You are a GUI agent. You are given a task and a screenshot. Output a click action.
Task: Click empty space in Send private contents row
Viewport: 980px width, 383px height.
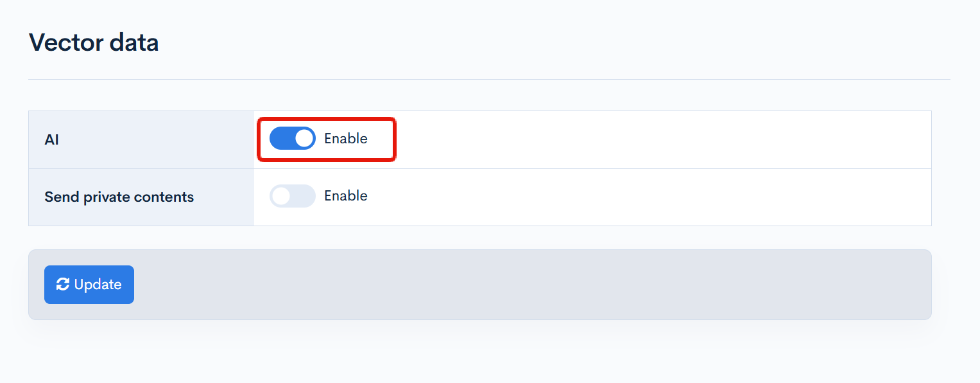[x=642, y=197]
